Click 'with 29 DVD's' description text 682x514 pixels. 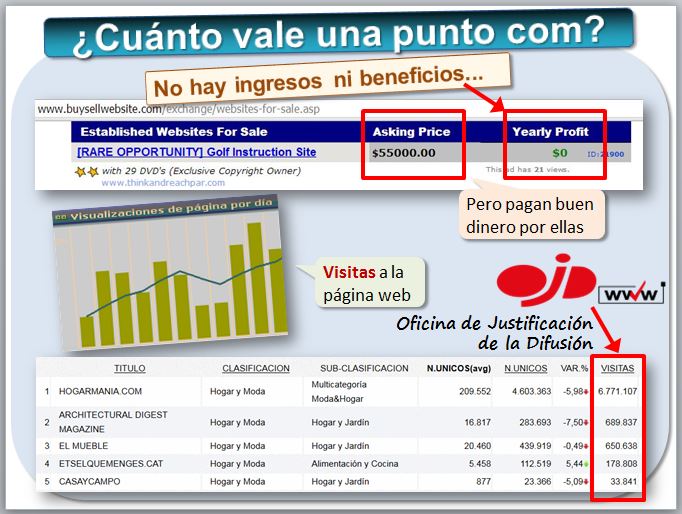[201, 171]
